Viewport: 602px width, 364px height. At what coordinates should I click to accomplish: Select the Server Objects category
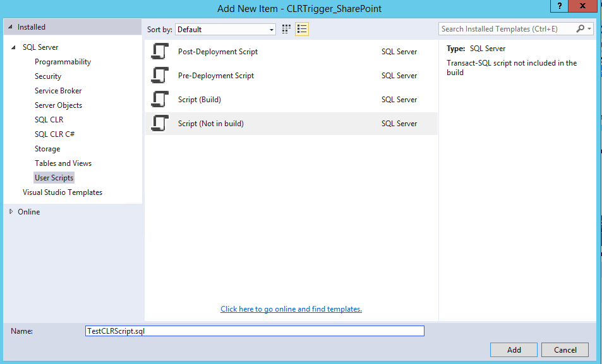[58, 105]
